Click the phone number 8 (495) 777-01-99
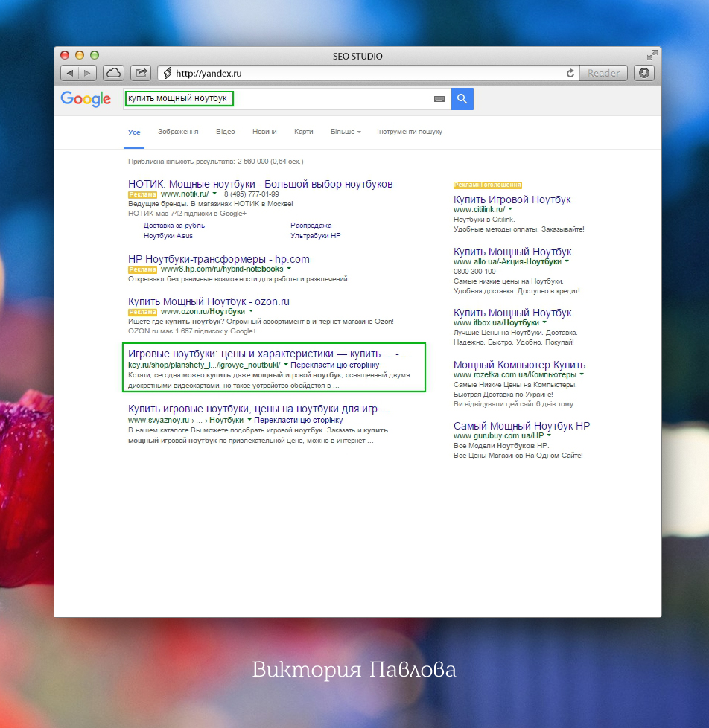The height and width of the screenshot is (728, 709). click(x=252, y=194)
